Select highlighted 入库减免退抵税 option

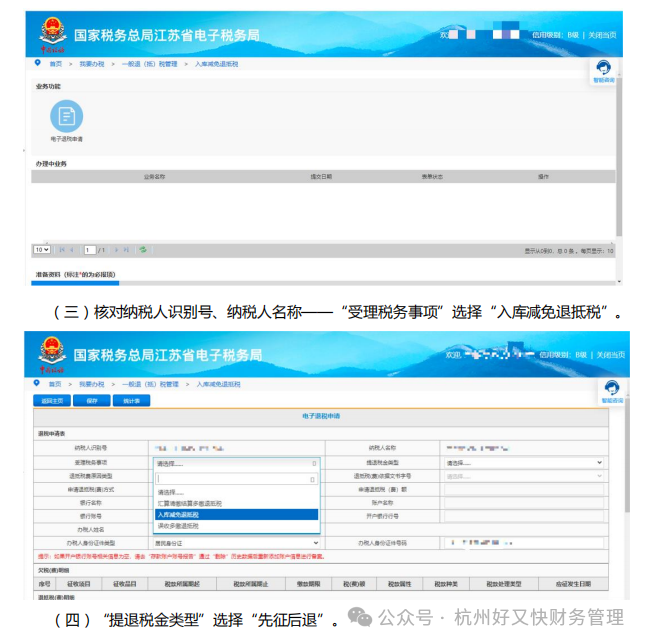click(x=236, y=514)
